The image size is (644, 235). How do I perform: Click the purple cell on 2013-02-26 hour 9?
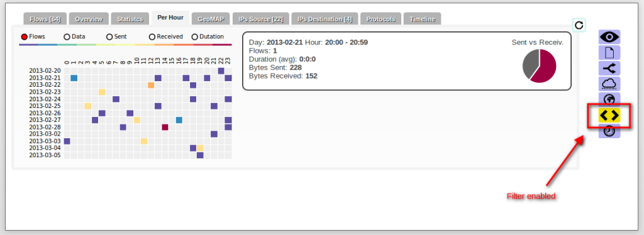point(130,112)
